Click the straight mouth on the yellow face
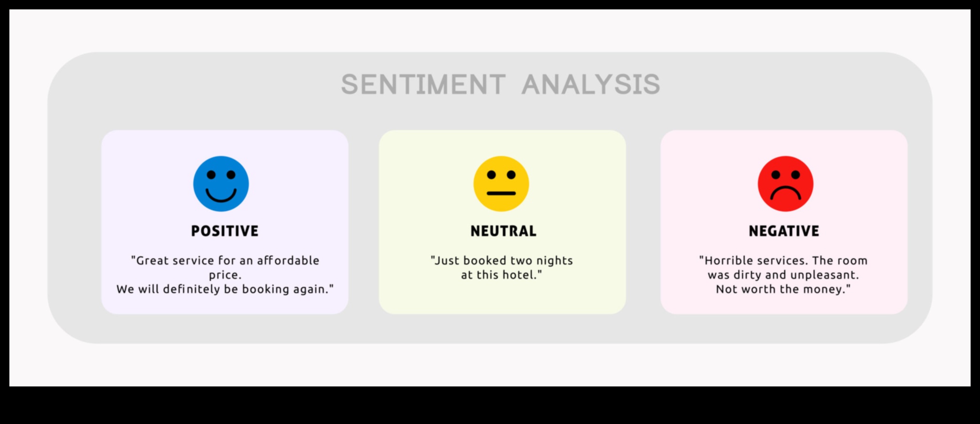The width and height of the screenshot is (980, 424). (x=501, y=193)
